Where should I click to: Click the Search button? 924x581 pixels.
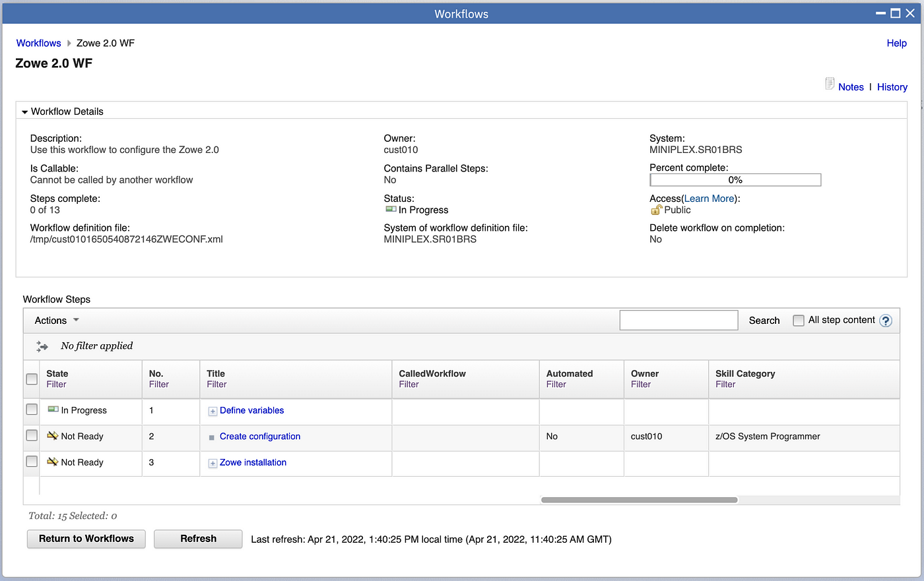click(764, 321)
